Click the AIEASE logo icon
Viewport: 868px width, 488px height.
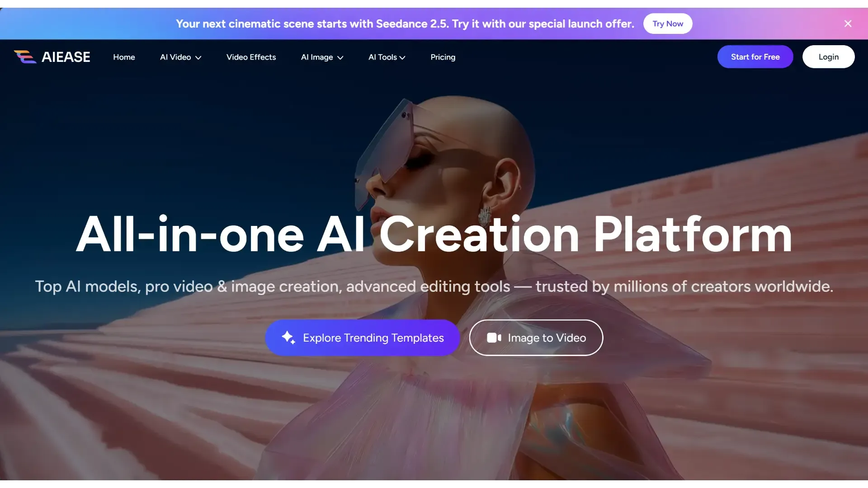click(25, 57)
